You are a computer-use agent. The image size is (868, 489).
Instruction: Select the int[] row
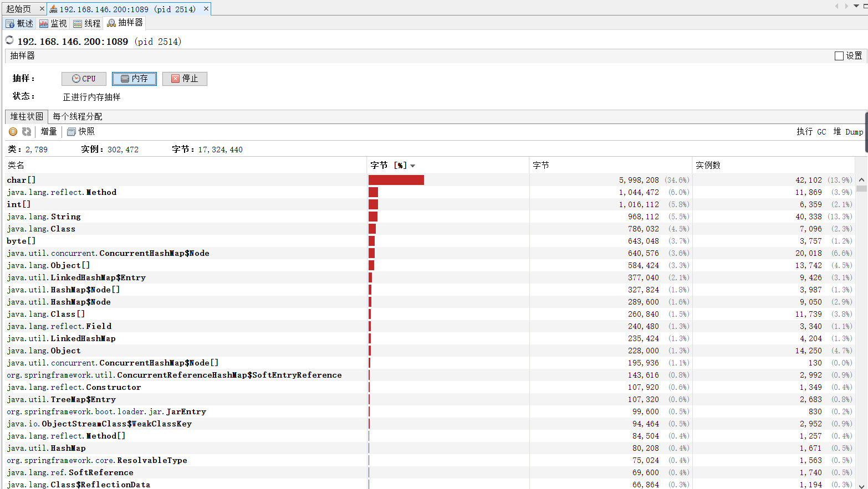pos(431,204)
